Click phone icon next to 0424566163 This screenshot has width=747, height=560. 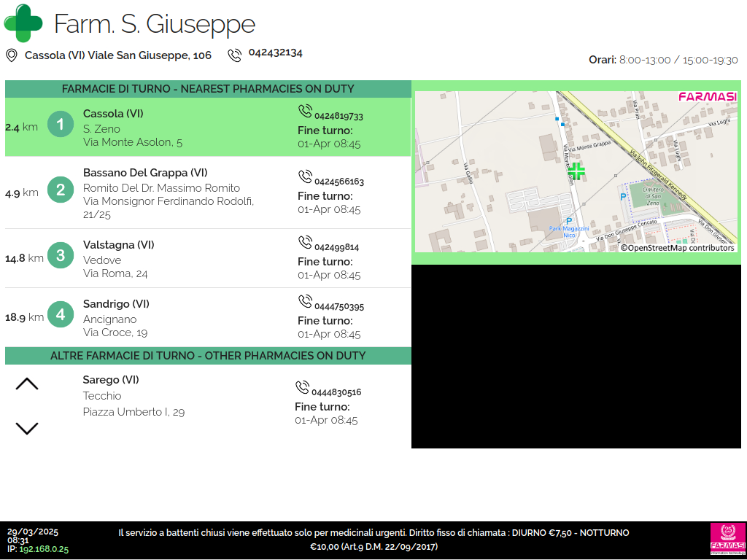click(305, 177)
